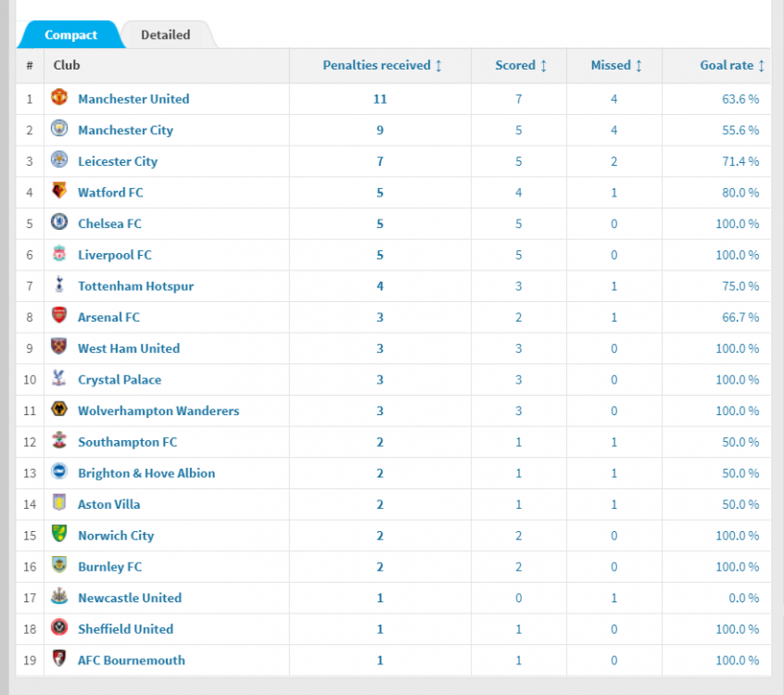Screen dimensions: 784x695
Task: Click the AFC Bournemouth club crest
Action: [x=59, y=659]
